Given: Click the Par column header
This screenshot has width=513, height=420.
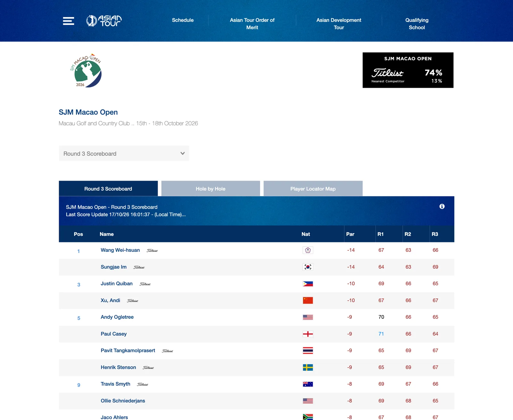Looking at the screenshot, I should 350,234.
